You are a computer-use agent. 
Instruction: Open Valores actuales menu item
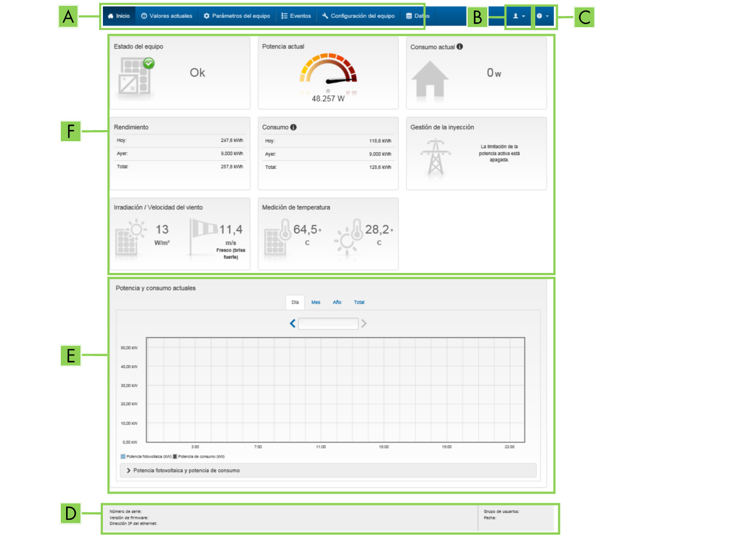(166, 16)
